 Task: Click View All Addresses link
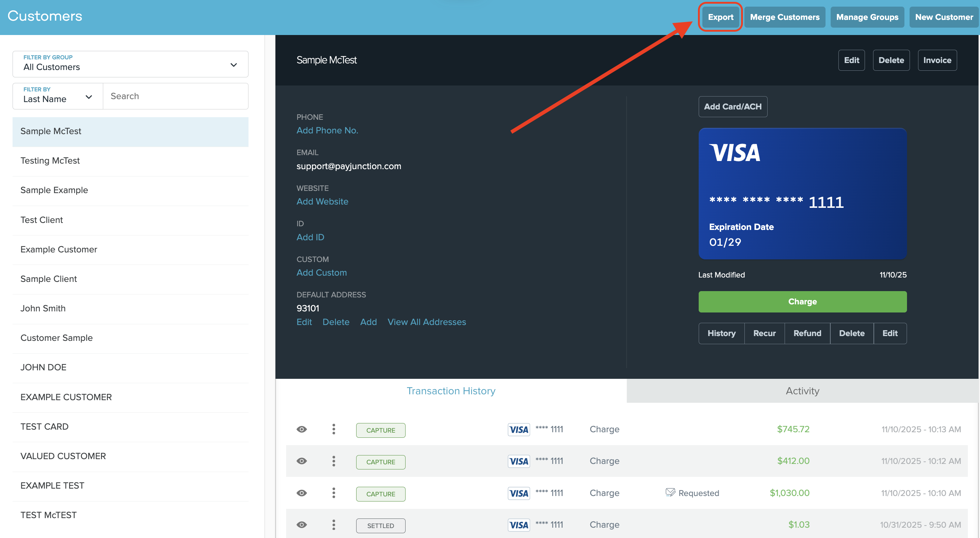point(427,322)
